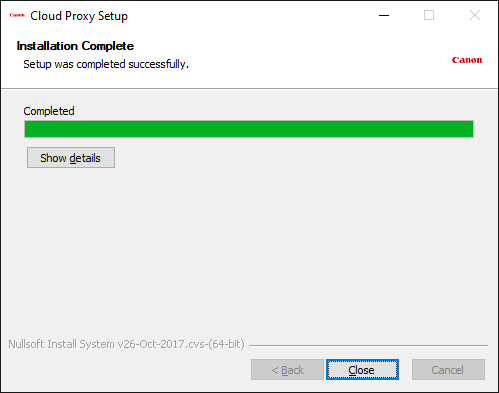Image resolution: width=499 pixels, height=393 pixels.
Task: Click the Nullsoft Install System version text
Action: 126,344
